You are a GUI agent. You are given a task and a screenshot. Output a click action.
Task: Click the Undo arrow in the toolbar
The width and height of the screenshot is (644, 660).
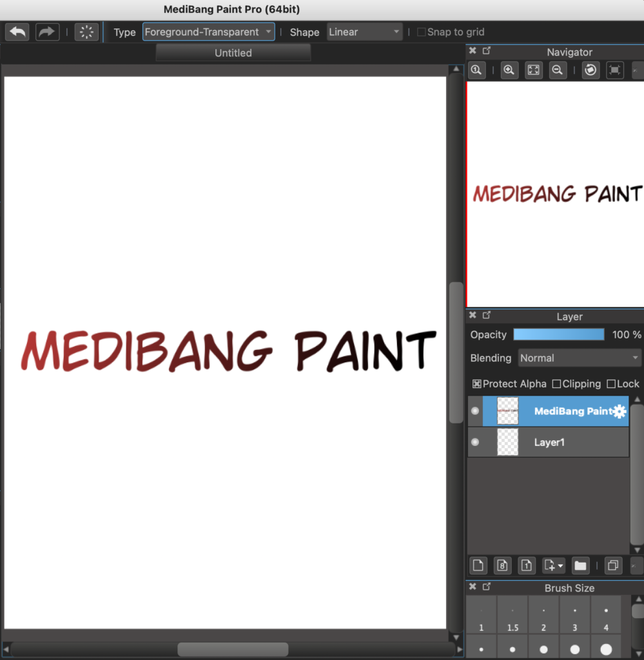(x=17, y=32)
